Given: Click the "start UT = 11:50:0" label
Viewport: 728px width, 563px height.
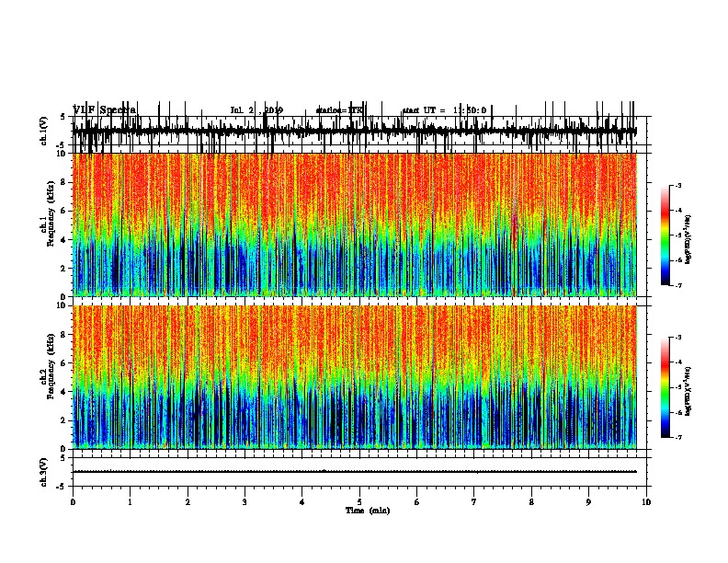Looking at the screenshot, I should click(444, 110).
